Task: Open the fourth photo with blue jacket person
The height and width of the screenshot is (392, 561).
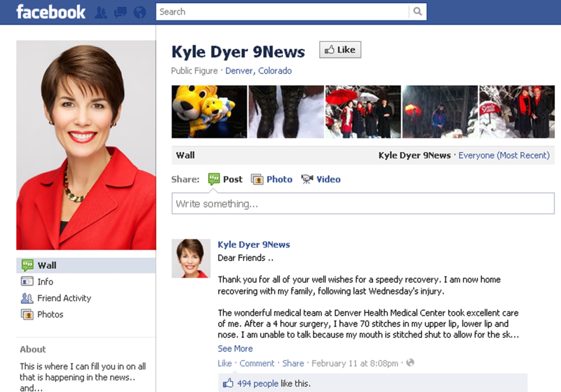Action: point(440,112)
